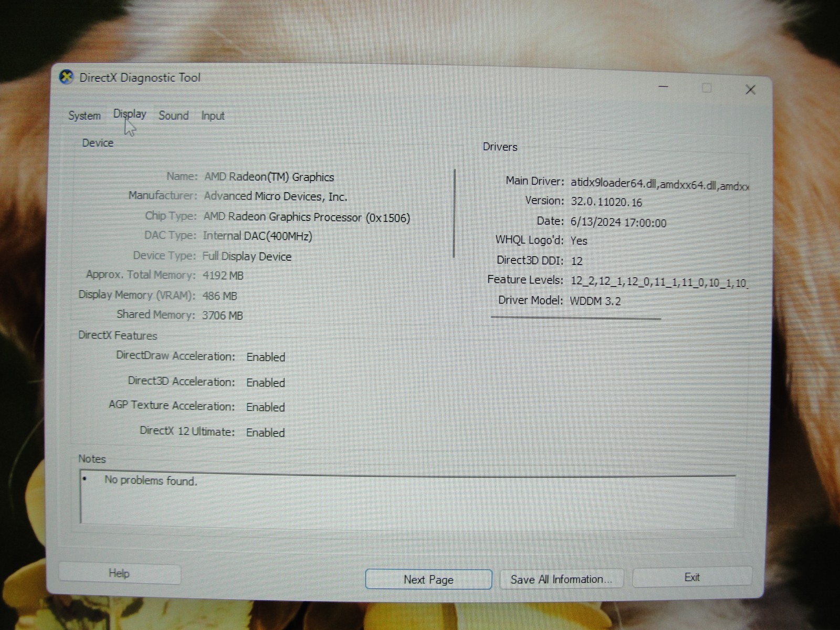Click the Device section vertical scrollbar
The image size is (840, 630).
[x=454, y=214]
